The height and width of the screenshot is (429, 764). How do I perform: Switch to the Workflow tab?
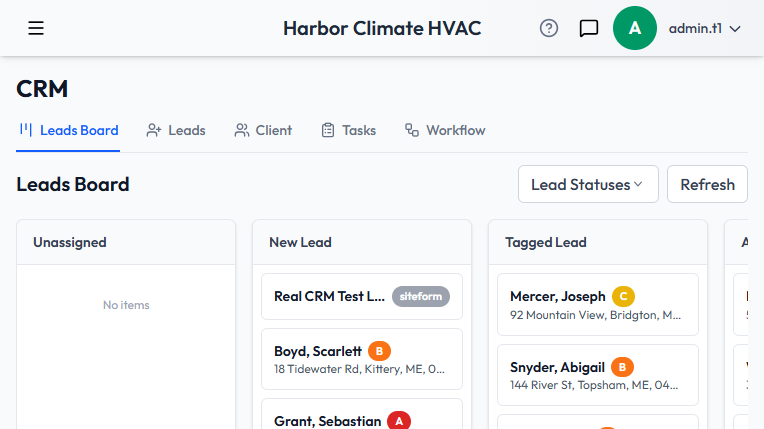tap(445, 130)
